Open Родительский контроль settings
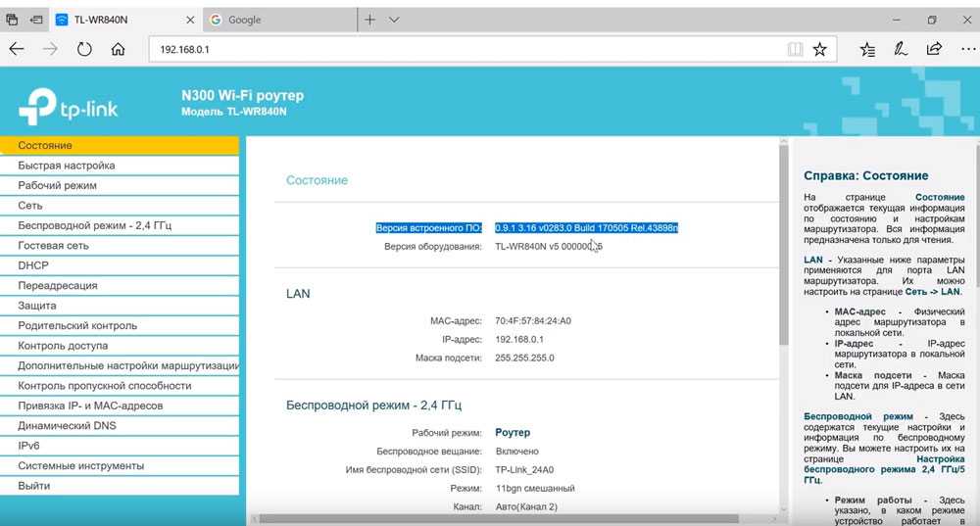This screenshot has width=980, height=526. (77, 325)
